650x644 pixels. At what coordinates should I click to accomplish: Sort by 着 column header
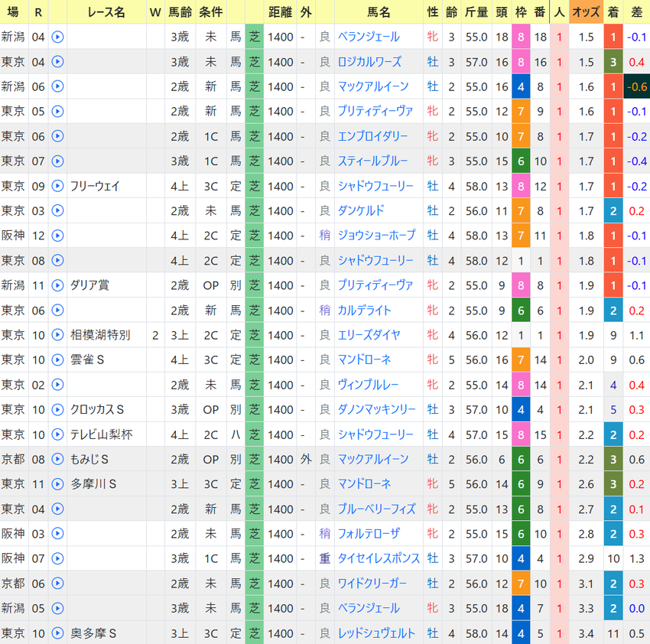[613, 11]
